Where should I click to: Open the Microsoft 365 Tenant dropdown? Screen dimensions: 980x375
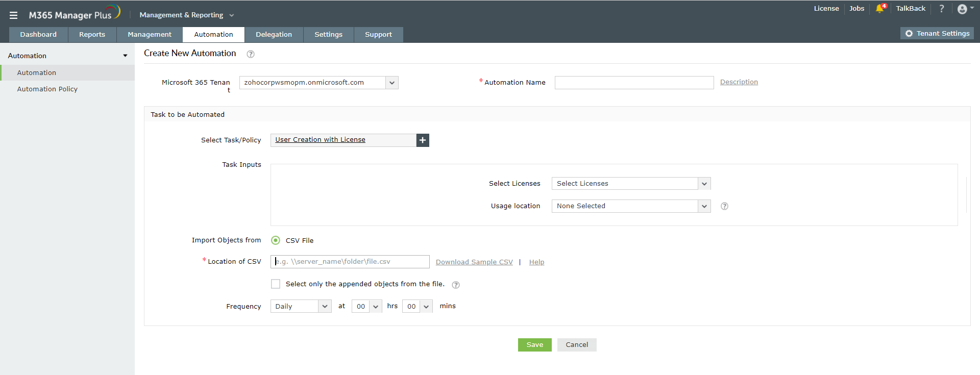(318, 83)
